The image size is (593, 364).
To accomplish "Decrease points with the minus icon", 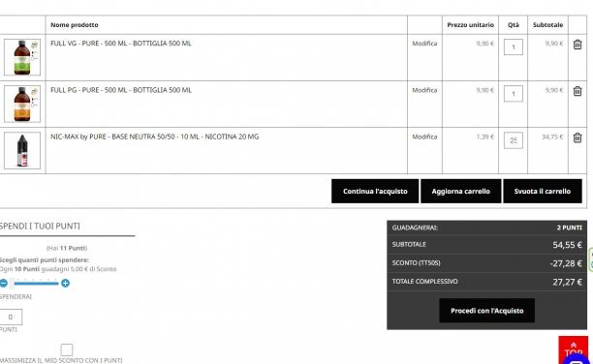I will pos(4,283).
